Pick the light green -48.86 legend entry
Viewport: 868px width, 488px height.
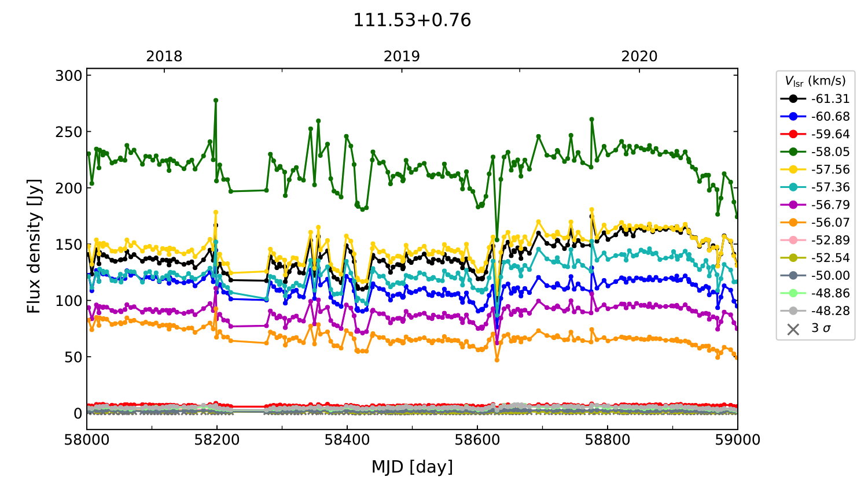(815, 293)
